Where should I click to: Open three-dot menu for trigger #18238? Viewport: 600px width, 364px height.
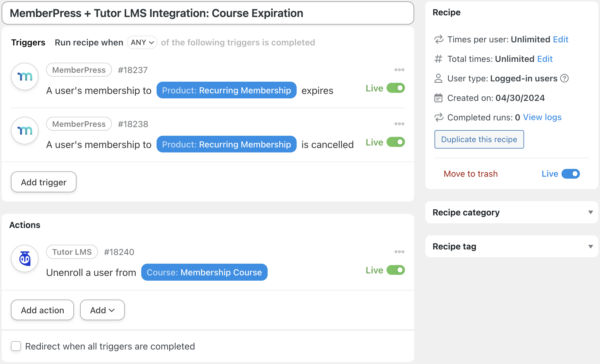click(399, 124)
